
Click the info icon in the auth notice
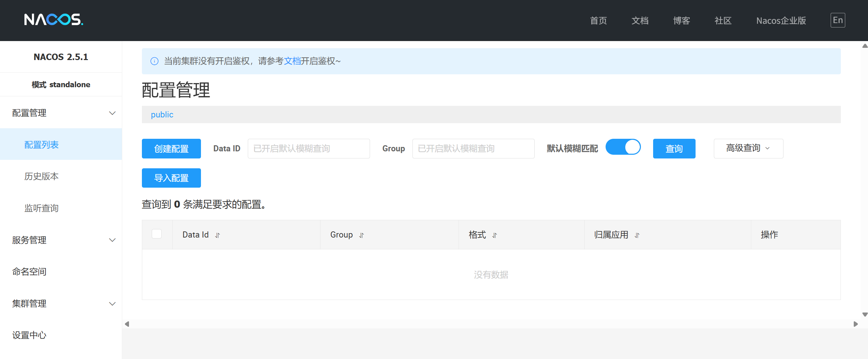(154, 61)
